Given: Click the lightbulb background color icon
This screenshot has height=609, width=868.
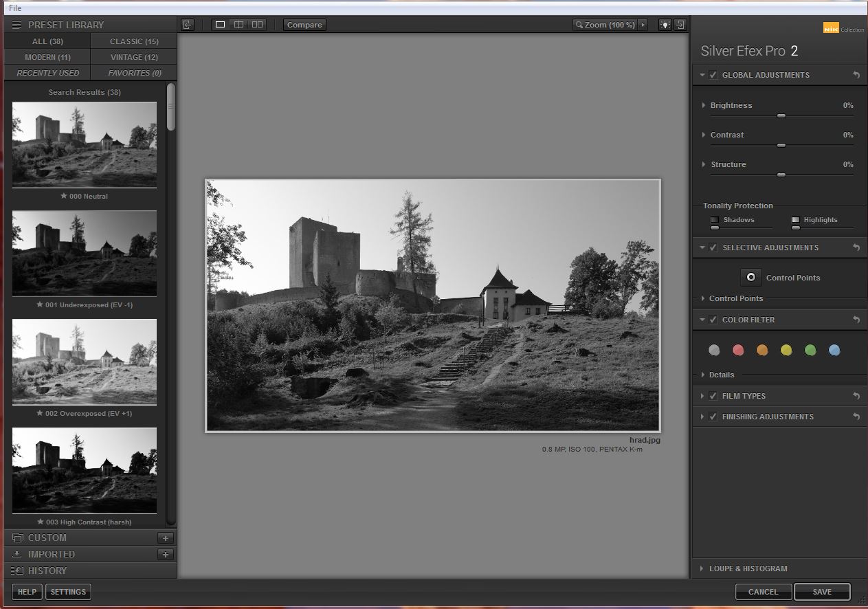Looking at the screenshot, I should (665, 25).
